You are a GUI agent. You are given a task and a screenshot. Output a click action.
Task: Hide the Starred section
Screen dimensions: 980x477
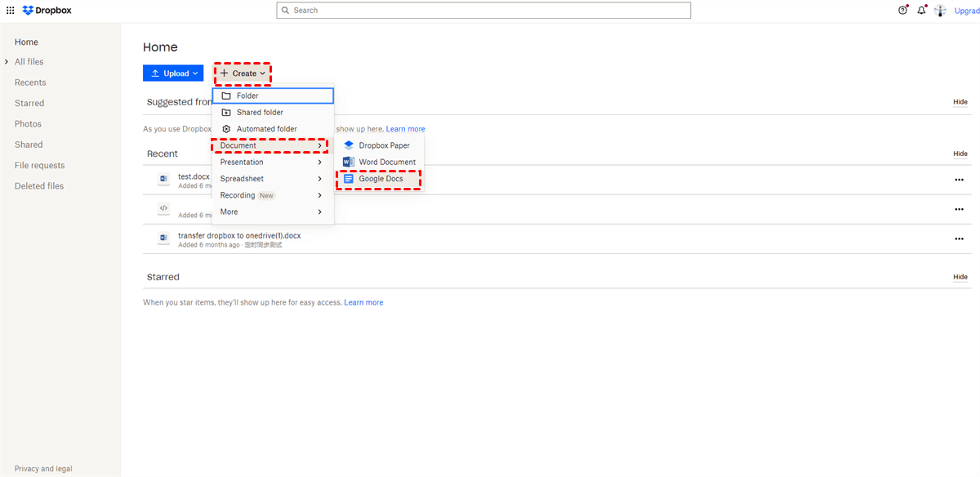click(960, 277)
